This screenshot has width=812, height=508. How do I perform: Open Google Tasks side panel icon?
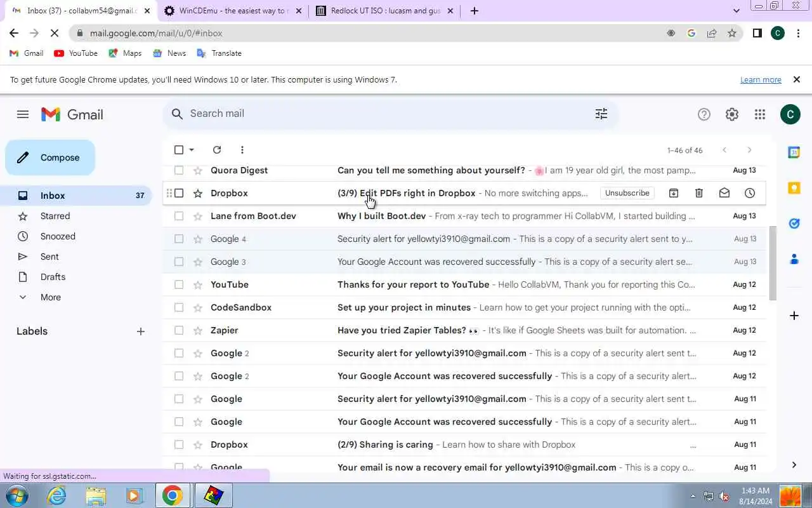[x=794, y=224]
